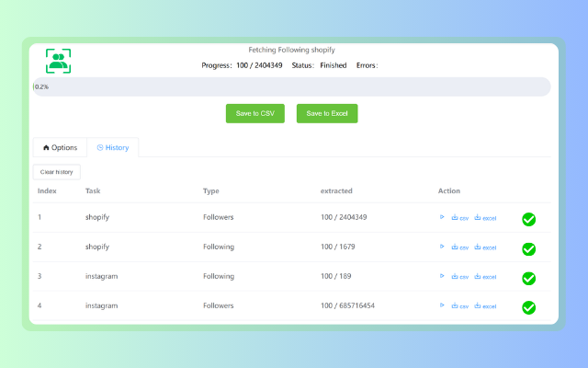This screenshot has height=368, width=588.
Task: Download excel for shopify Following row
Action: [485, 247]
